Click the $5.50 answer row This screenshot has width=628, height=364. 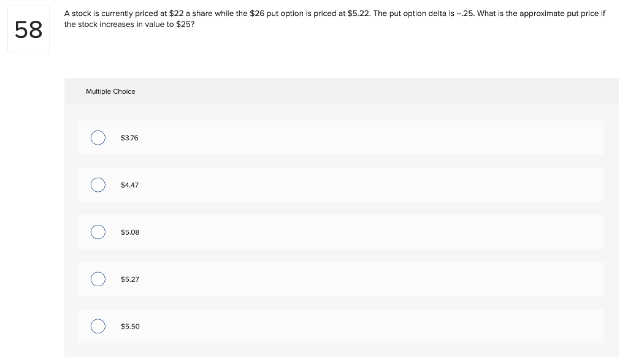click(341, 326)
